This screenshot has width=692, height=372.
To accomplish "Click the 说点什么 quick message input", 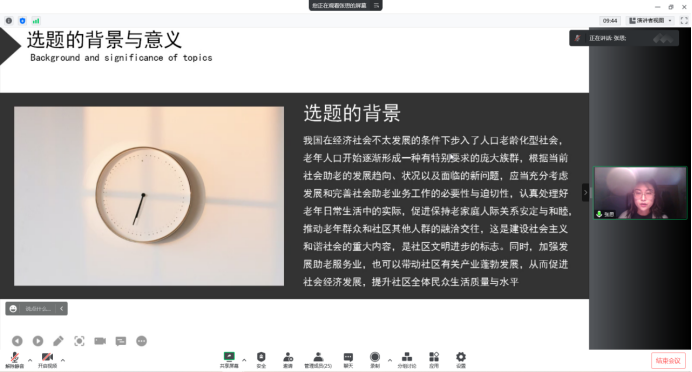I will pyautogui.click(x=38, y=308).
